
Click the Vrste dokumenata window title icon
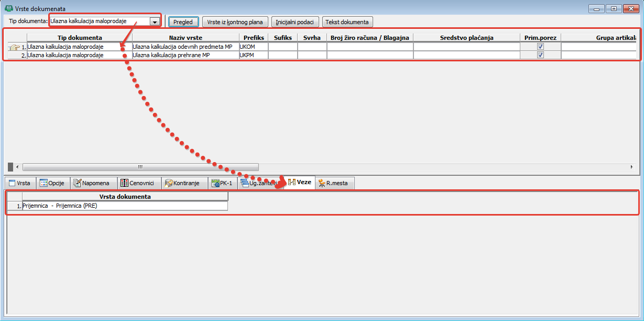[x=8, y=8]
